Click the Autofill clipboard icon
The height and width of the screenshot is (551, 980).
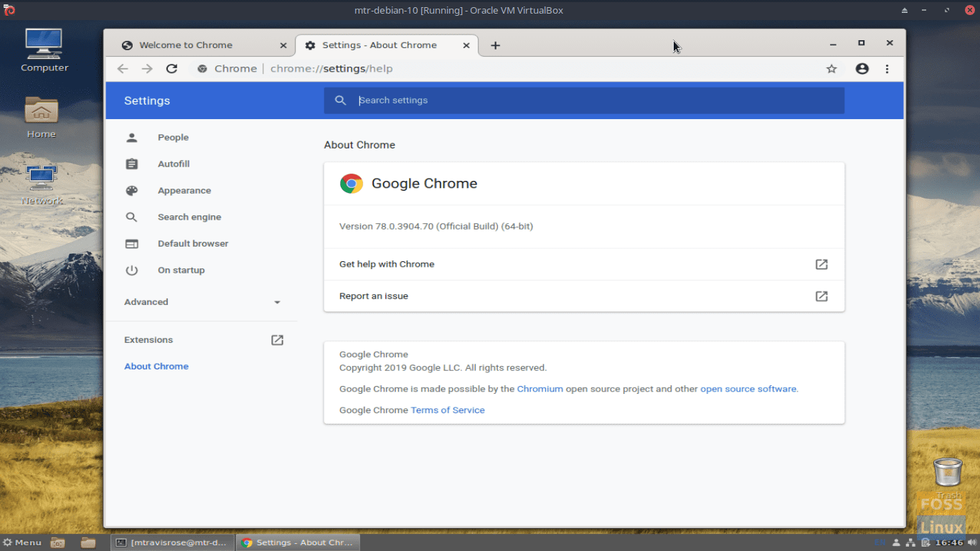[x=131, y=164]
